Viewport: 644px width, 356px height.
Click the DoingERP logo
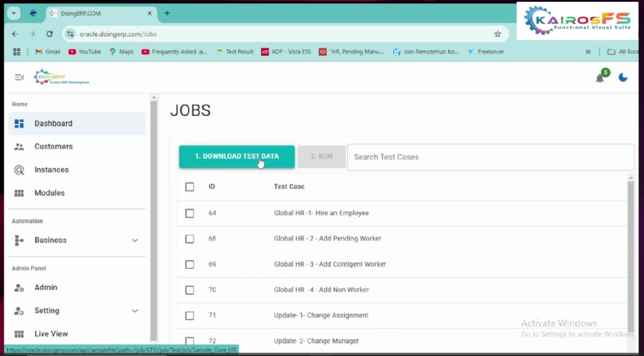tap(61, 77)
